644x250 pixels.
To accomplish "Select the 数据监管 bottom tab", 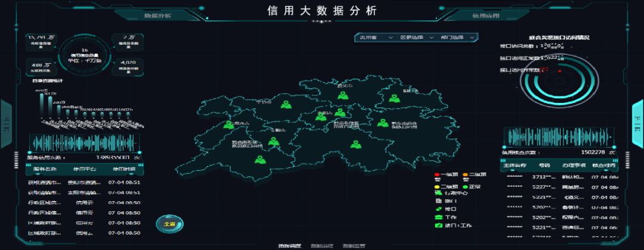I will 354,246.
